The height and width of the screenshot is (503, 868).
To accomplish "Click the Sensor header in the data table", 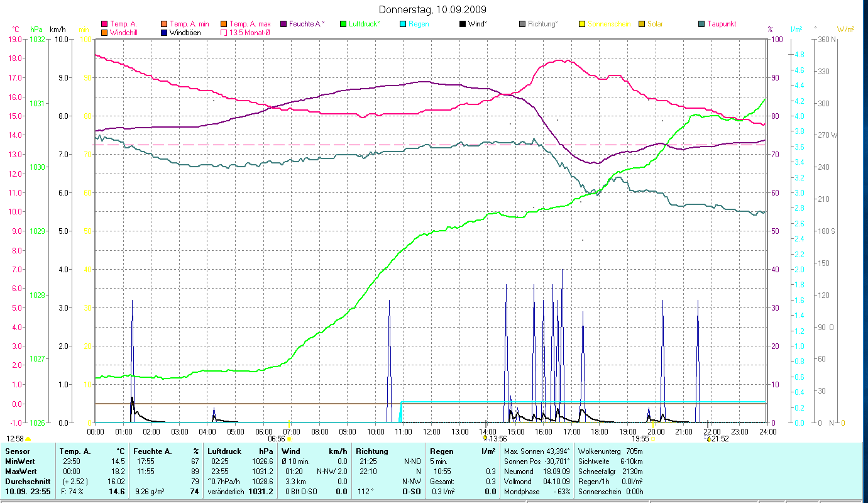I will [x=17, y=451].
